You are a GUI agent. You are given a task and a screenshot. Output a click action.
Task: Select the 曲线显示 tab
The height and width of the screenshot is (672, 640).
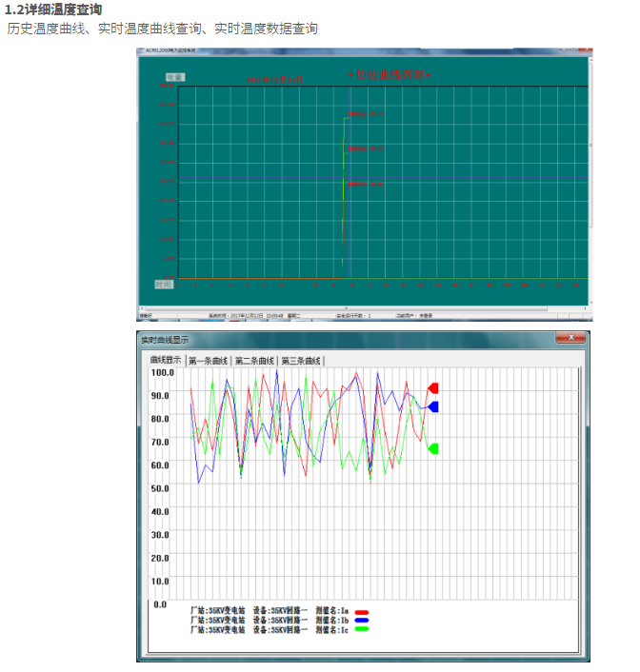pyautogui.click(x=166, y=360)
